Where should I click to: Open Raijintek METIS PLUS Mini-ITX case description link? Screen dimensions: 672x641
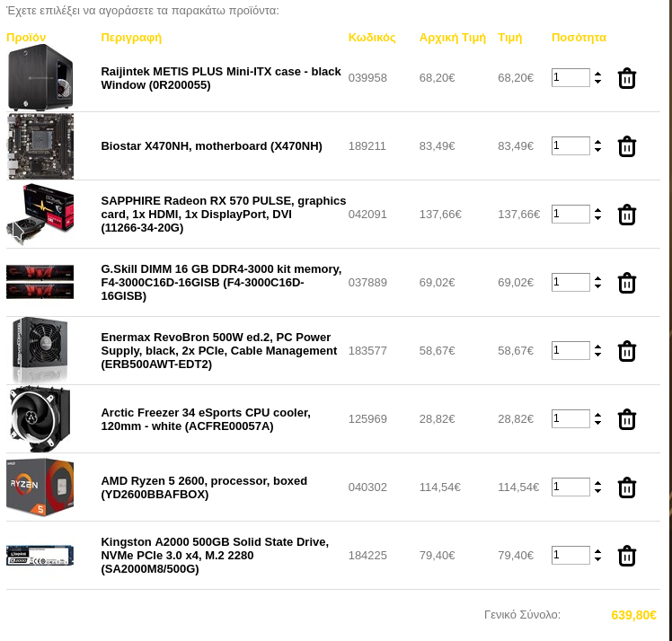(221, 78)
